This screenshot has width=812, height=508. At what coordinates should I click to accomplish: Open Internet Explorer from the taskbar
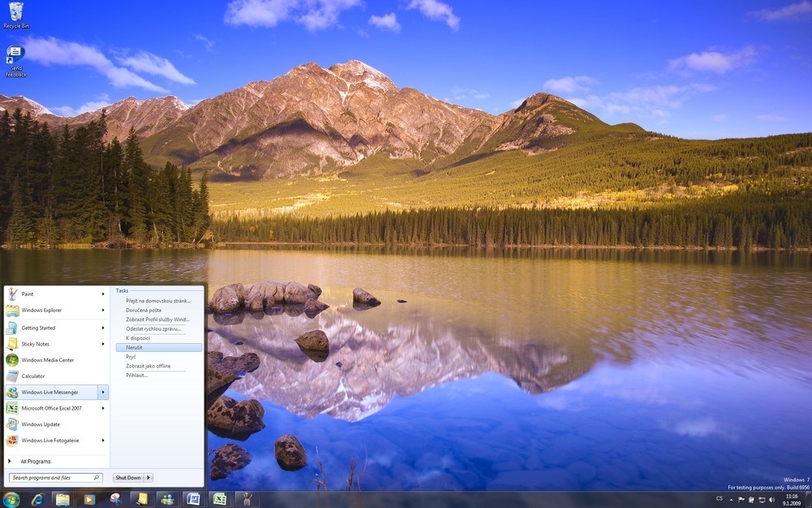coord(38,499)
